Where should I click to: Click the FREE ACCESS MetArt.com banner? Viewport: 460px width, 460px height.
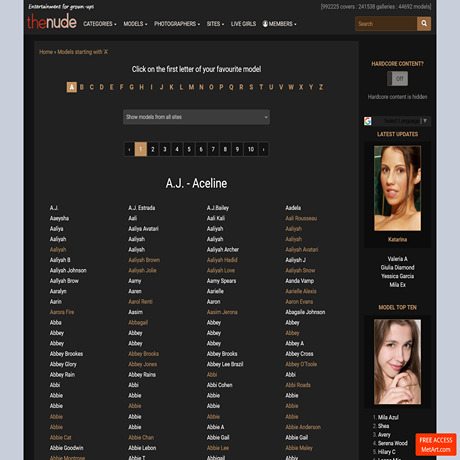[x=436, y=444]
